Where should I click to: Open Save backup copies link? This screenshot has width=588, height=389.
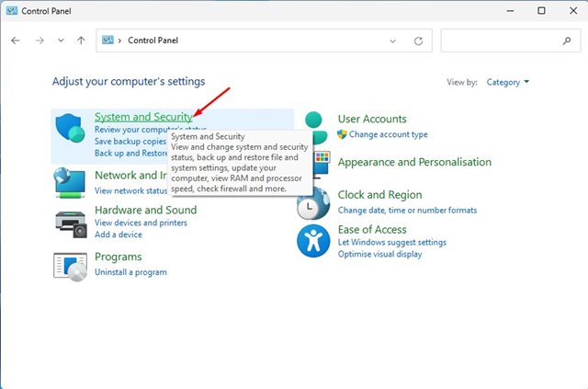pos(130,142)
